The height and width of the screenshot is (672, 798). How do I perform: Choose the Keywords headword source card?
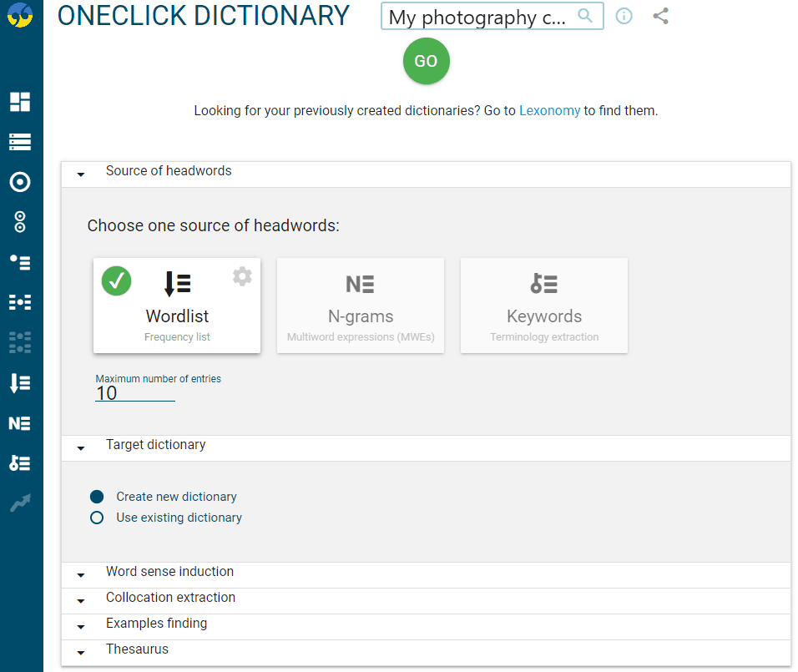click(x=544, y=306)
